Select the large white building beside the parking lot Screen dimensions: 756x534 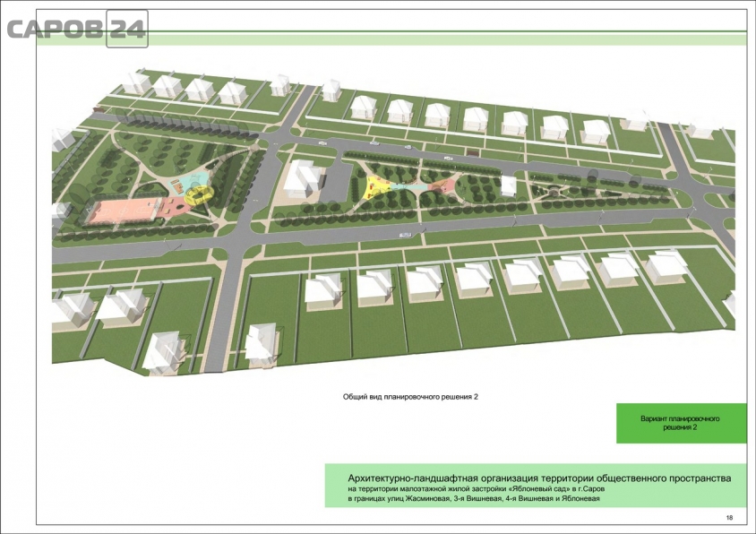(x=302, y=177)
